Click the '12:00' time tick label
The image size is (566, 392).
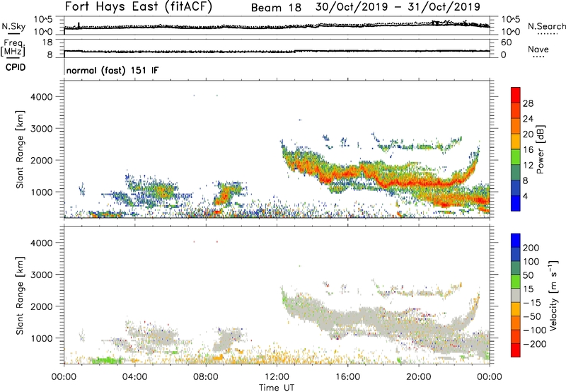pos(277,377)
